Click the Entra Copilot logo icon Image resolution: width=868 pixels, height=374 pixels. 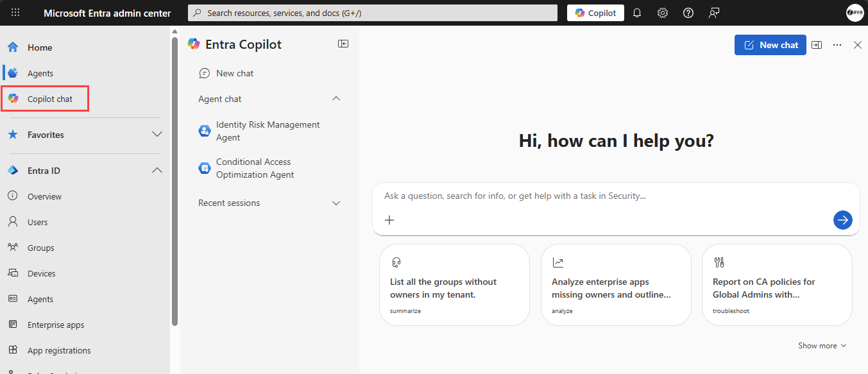coord(194,44)
